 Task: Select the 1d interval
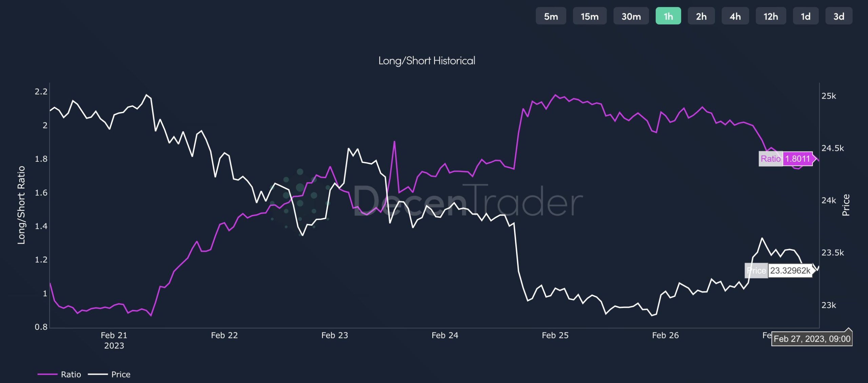click(806, 16)
